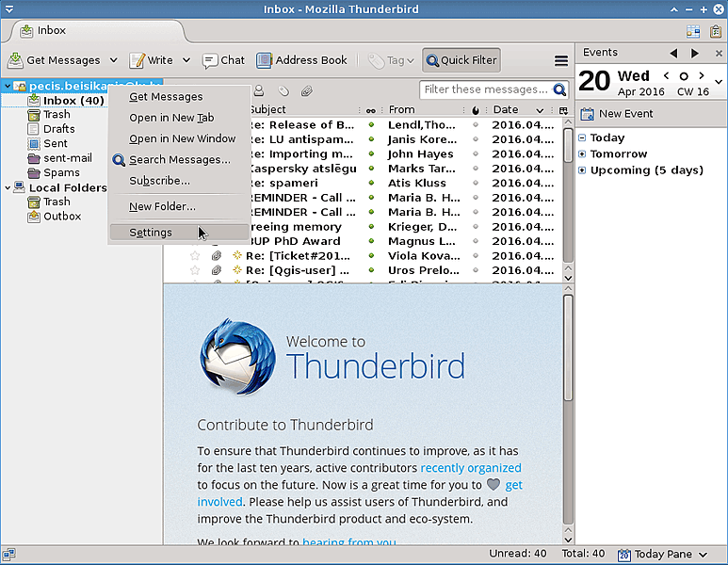Switch to the Tasks tab icon

click(716, 31)
